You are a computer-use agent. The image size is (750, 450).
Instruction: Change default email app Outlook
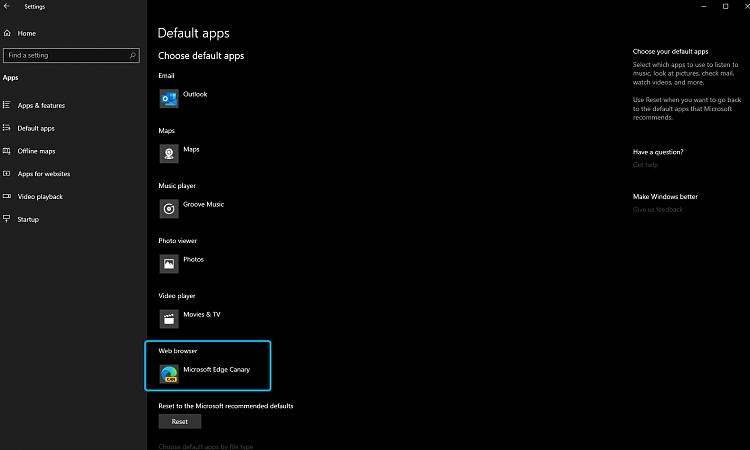(x=195, y=94)
